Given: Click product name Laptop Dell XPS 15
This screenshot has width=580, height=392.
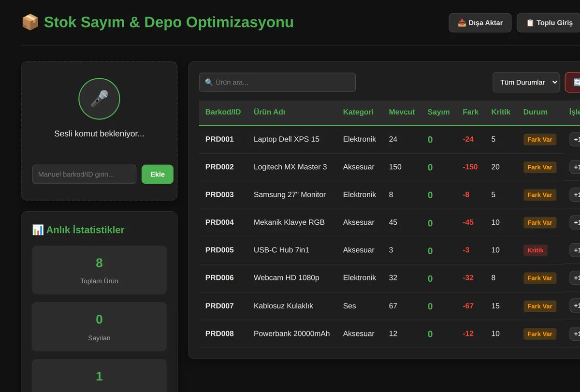Looking at the screenshot, I should (287, 139).
